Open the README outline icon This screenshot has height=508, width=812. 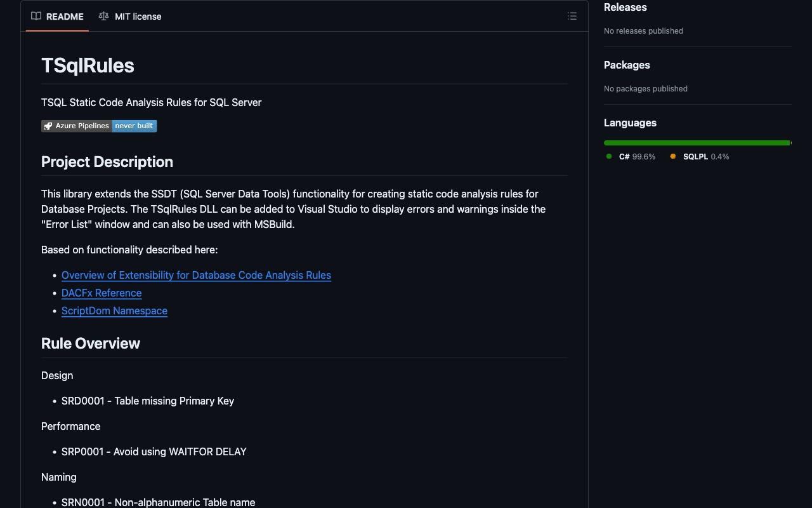point(572,17)
